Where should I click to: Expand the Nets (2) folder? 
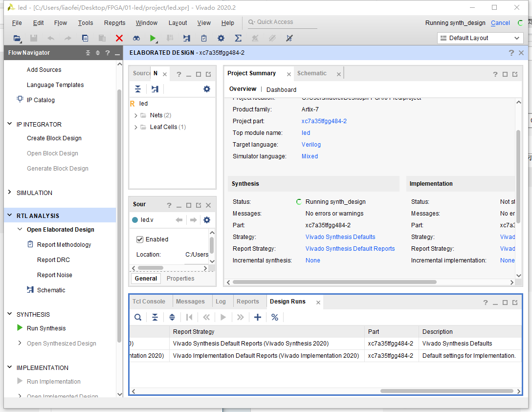point(136,116)
